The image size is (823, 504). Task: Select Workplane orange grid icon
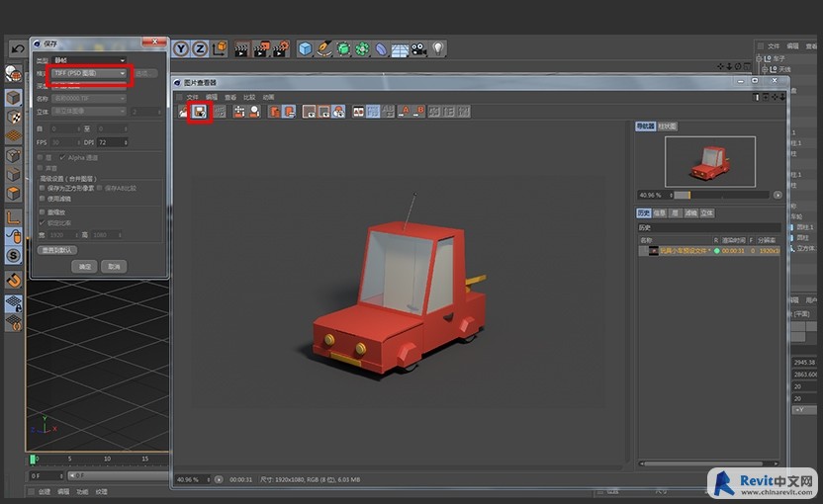14,135
